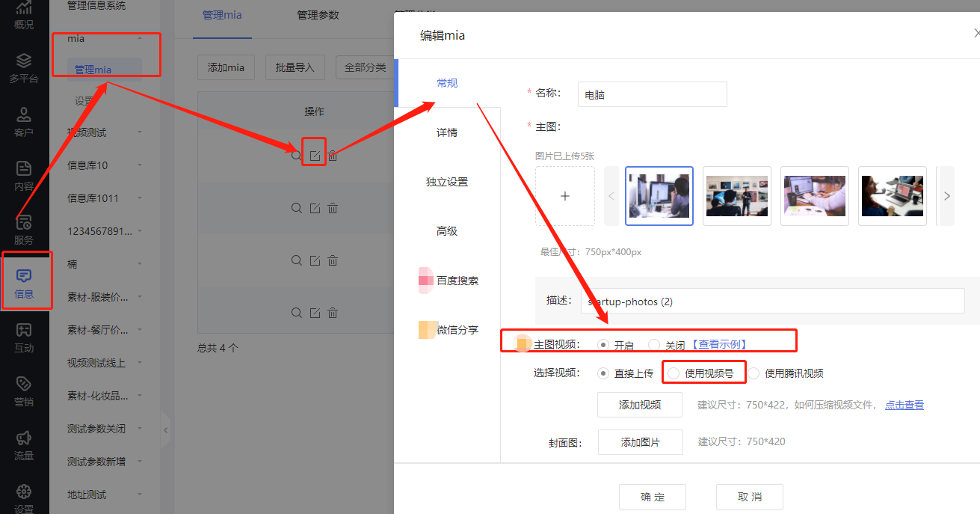The image size is (980, 514).
Task: Click the 添加图片 cover image button
Action: point(640,442)
